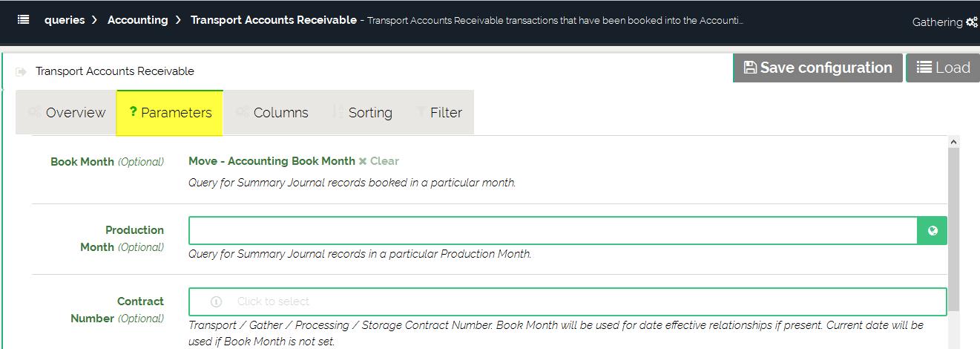
Task: Click globe icon beside Production Month field
Action: click(933, 231)
